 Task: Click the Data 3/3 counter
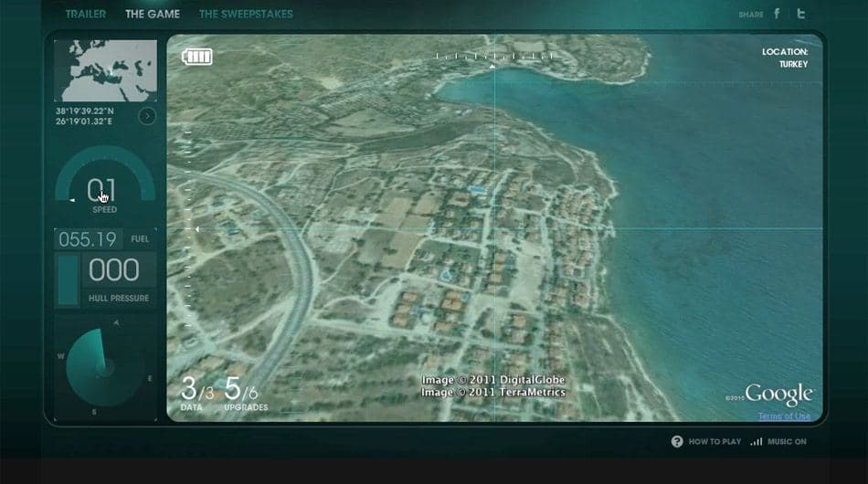[x=196, y=394]
